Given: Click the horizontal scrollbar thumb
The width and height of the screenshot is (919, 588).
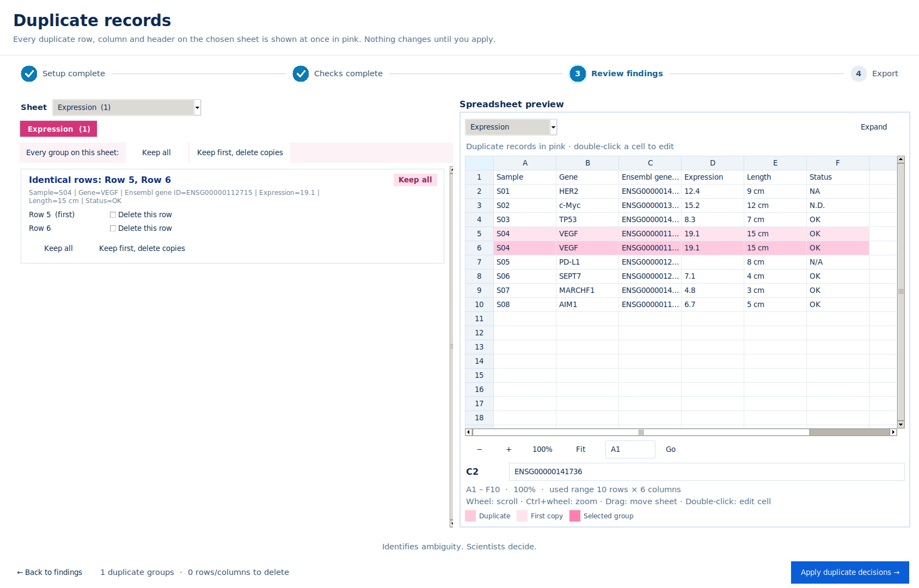Looking at the screenshot, I should [641, 432].
